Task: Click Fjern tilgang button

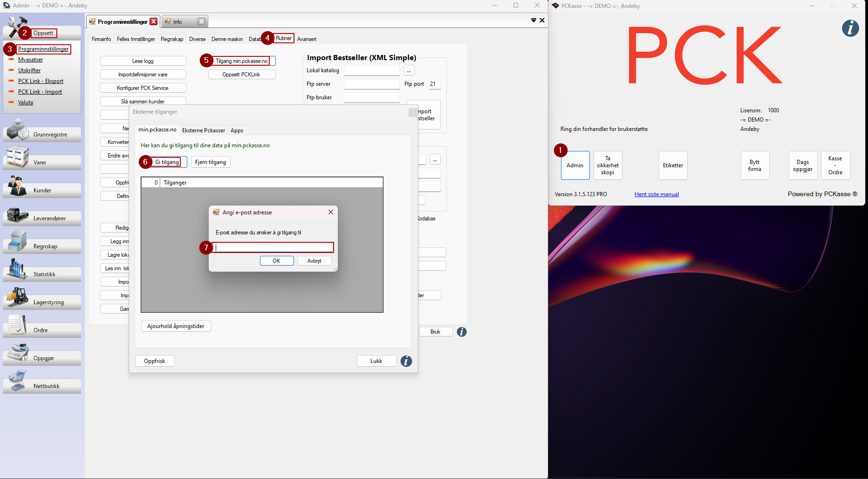Action: click(210, 162)
